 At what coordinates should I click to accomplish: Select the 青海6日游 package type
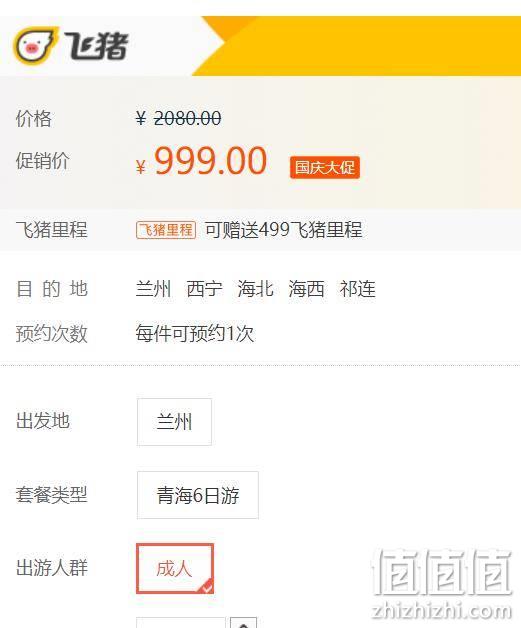click(x=198, y=495)
